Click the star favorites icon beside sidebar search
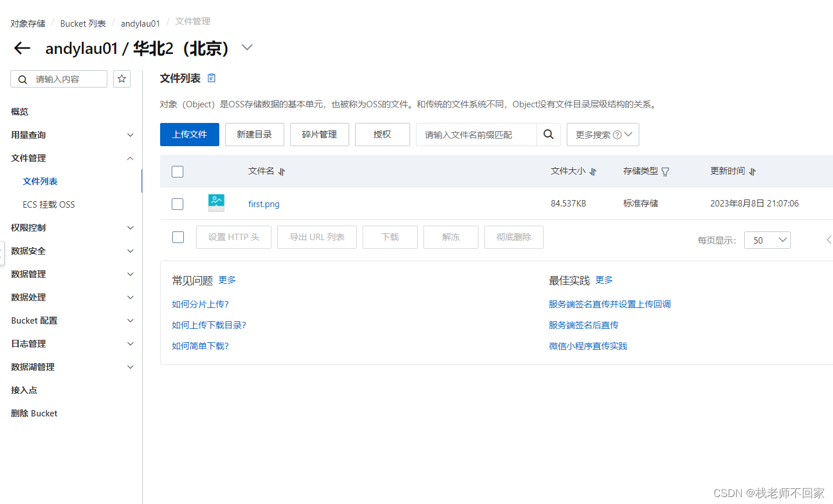This screenshot has width=833, height=504. 122,79
